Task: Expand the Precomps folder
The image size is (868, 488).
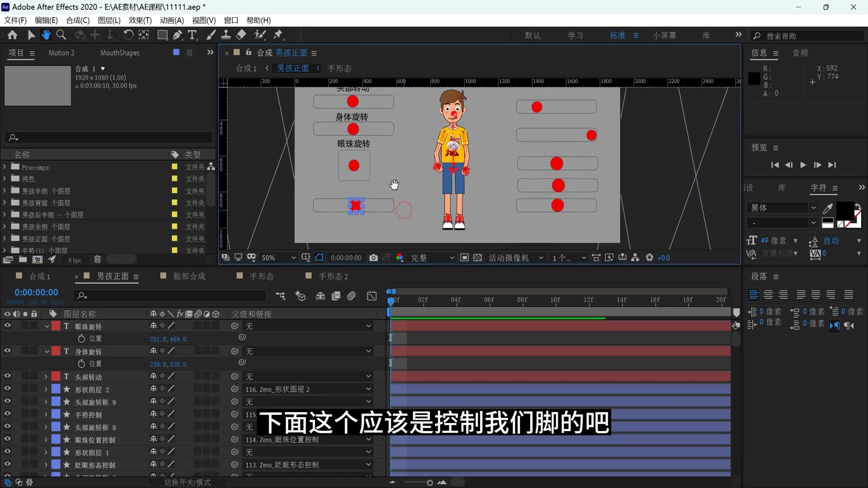Action: pyautogui.click(x=5, y=167)
